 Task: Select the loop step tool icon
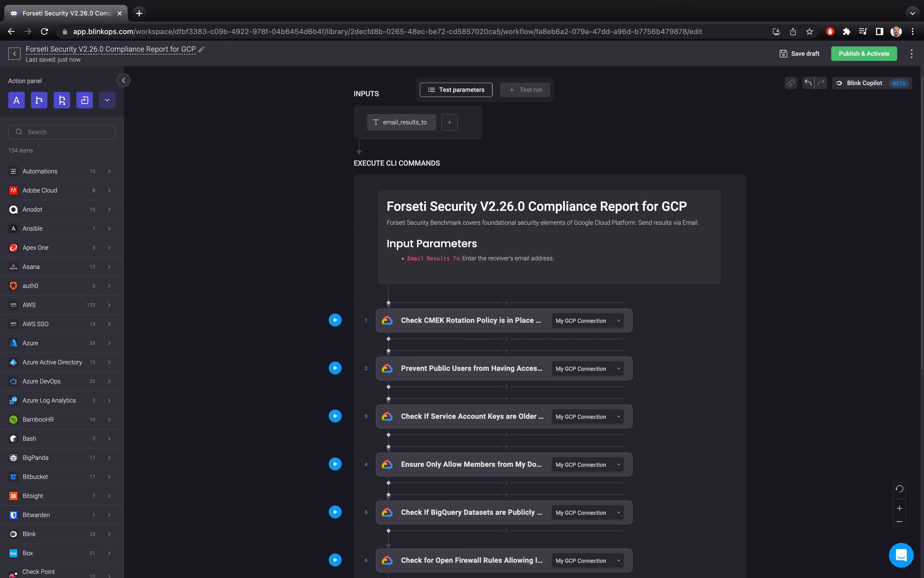[x=84, y=100]
